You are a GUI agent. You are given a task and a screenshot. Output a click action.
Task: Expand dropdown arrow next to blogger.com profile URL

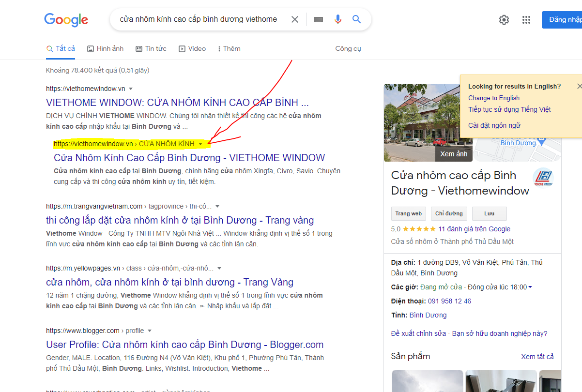(150, 331)
